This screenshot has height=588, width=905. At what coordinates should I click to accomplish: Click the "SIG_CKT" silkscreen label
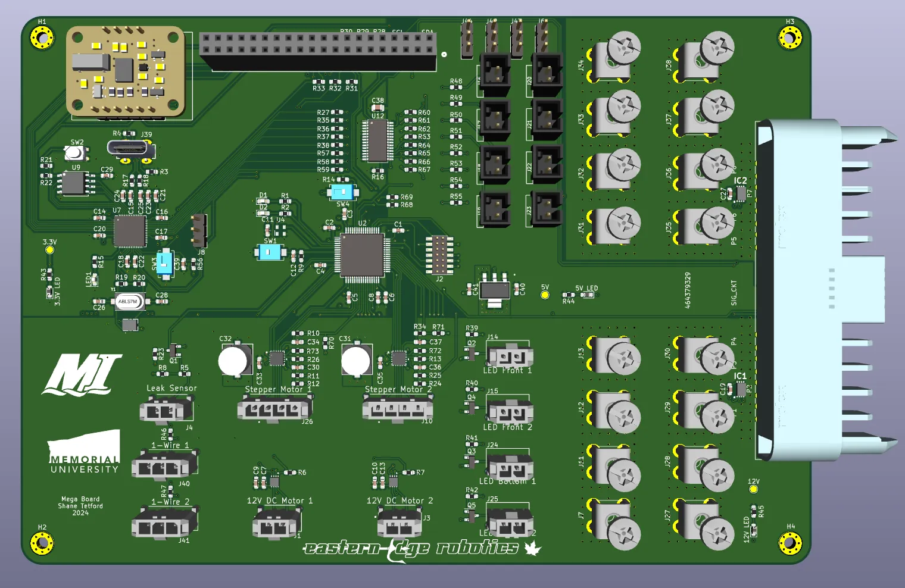pos(734,293)
